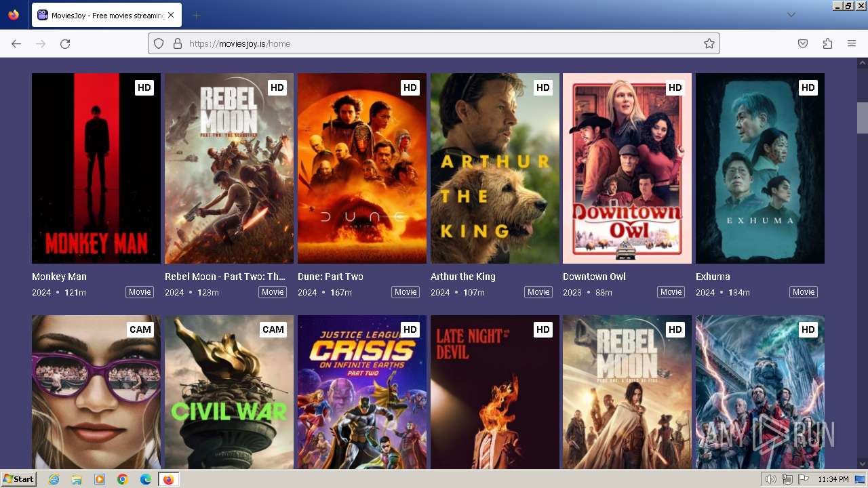Reload the current page
868x488 pixels.
pyautogui.click(x=65, y=43)
